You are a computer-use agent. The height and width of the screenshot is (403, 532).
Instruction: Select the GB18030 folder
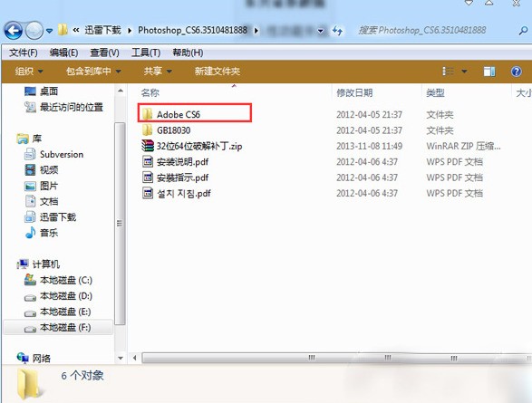tap(166, 130)
